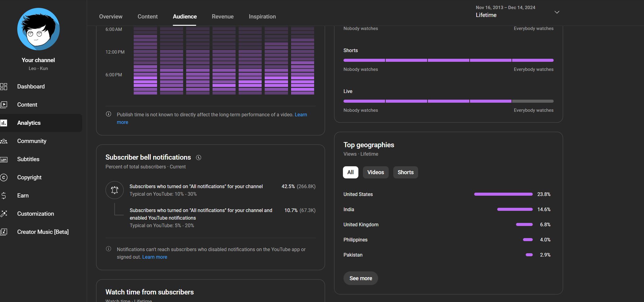Viewport: 644px width, 302px height.
Task: Click the Live audience watch bar
Action: (x=448, y=101)
